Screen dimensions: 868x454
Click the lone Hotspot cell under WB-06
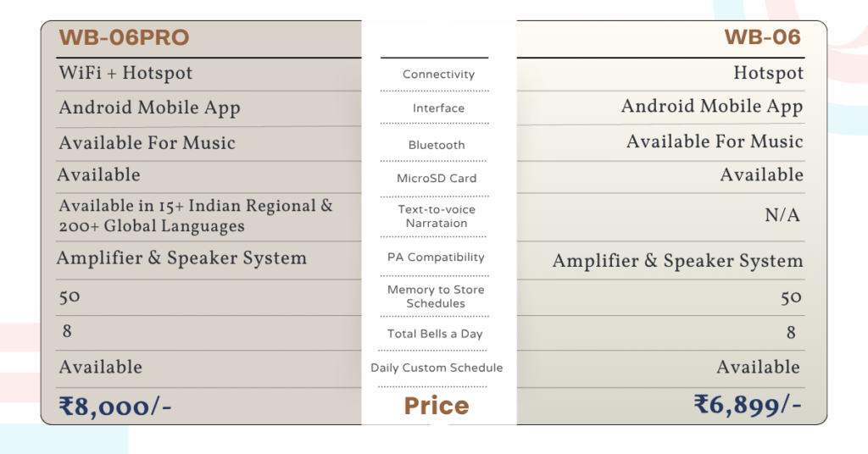[768, 74]
